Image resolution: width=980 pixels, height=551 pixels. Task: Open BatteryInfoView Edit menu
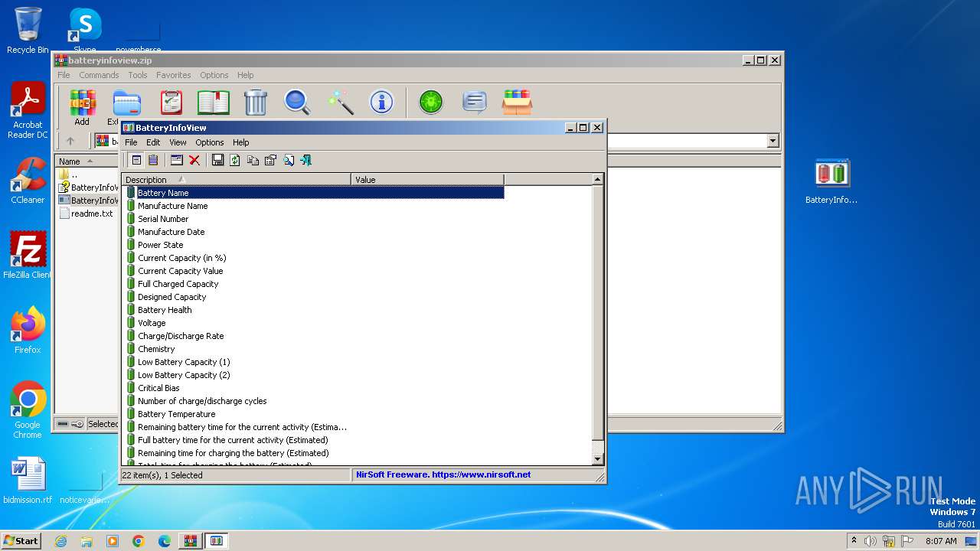[153, 142]
